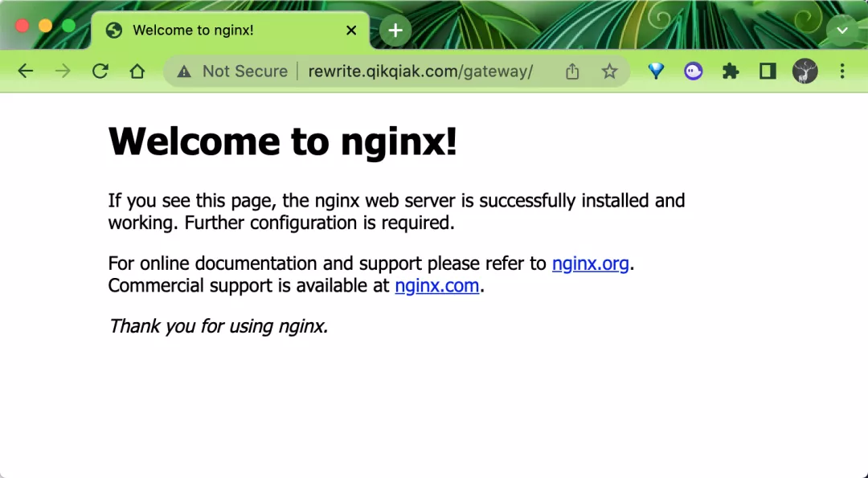Share this page using the share icon
Image resolution: width=868 pixels, height=478 pixels.
[x=572, y=71]
